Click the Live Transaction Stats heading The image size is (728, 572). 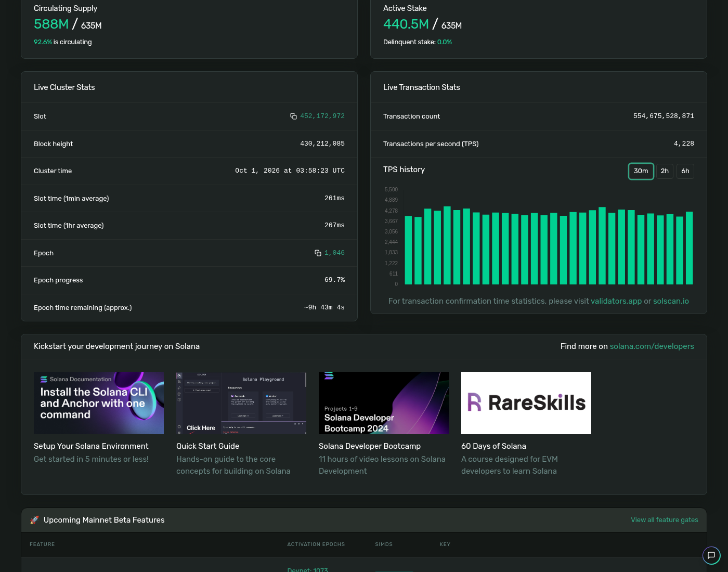[x=422, y=87]
